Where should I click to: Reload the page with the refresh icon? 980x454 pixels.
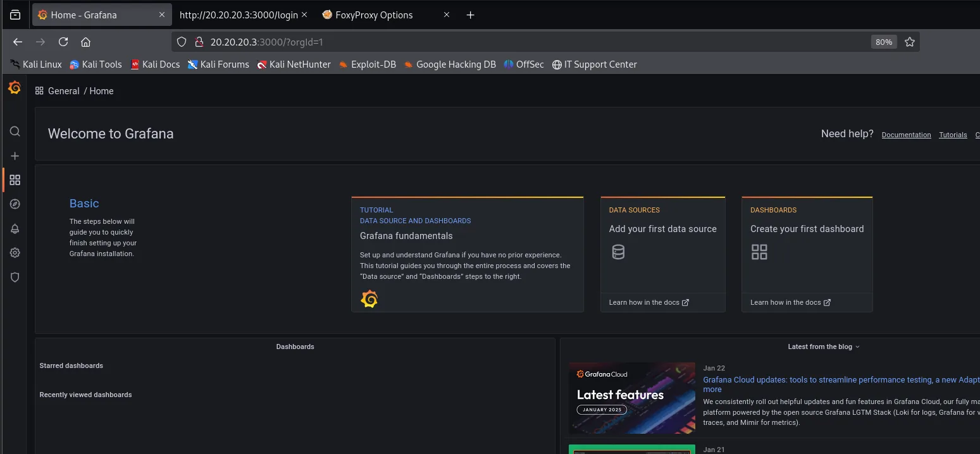[63, 42]
